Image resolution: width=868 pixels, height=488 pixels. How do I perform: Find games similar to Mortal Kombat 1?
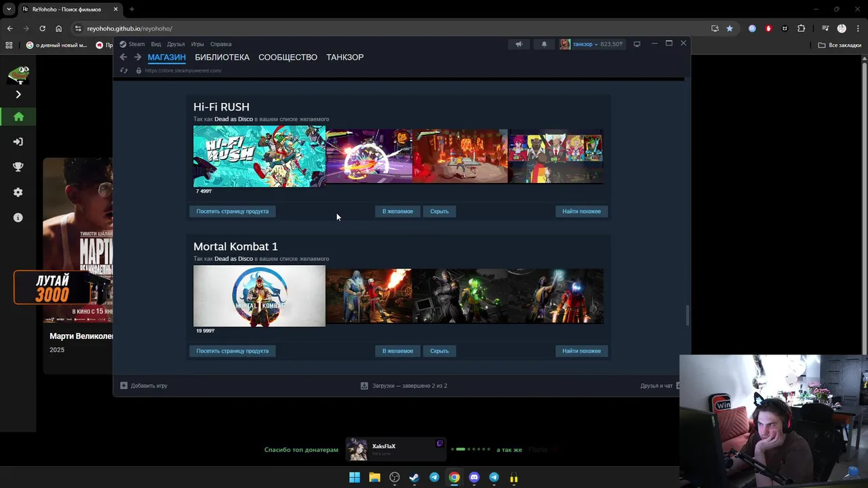[x=581, y=351]
